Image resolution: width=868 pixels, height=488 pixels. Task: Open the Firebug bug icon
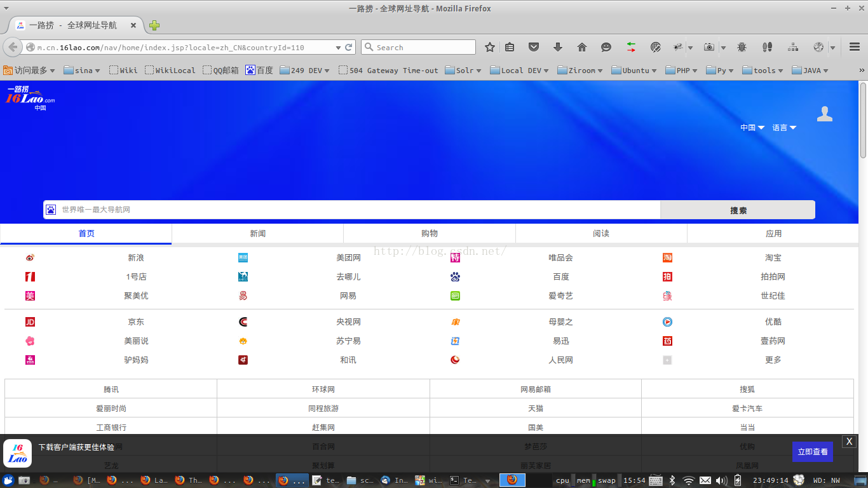pos(742,47)
